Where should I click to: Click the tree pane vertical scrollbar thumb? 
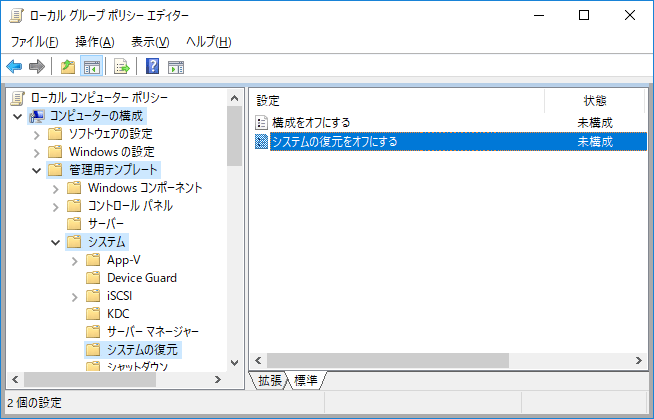tap(234, 136)
